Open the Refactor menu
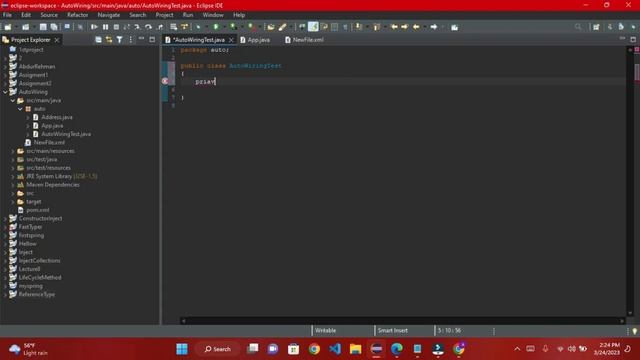This screenshot has width=640, height=360. click(78, 15)
